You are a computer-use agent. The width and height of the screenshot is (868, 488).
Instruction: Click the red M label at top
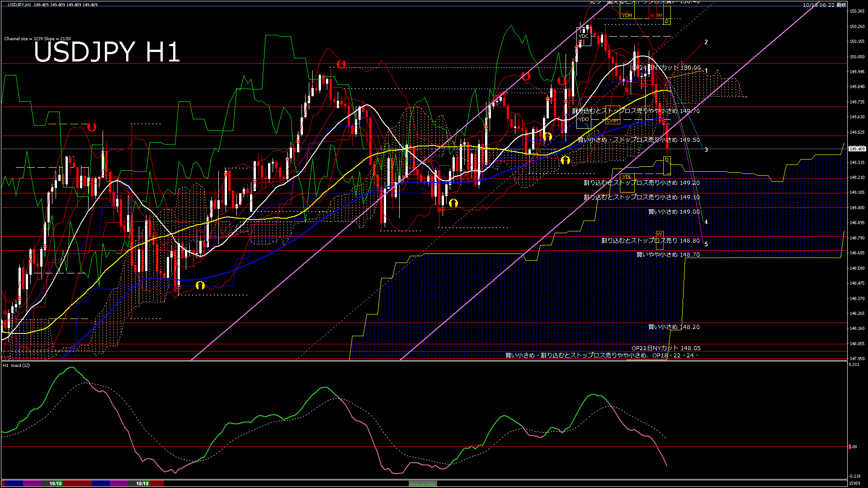click(652, 15)
